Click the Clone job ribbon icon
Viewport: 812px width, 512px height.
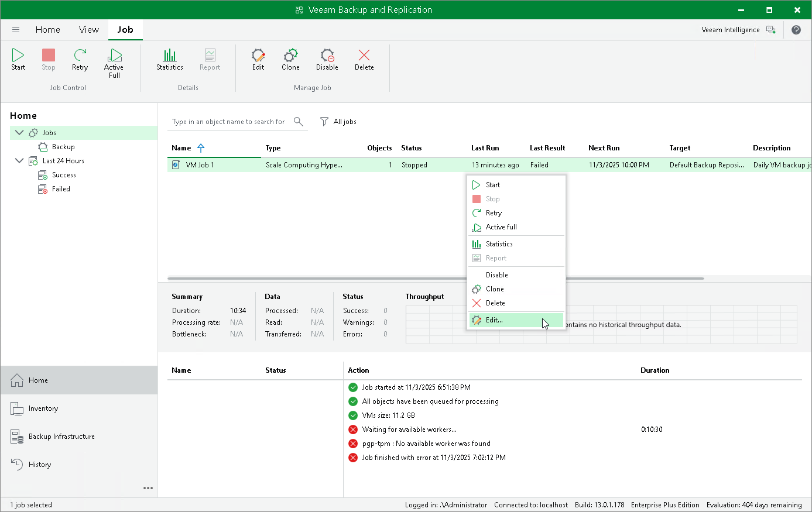click(x=290, y=60)
